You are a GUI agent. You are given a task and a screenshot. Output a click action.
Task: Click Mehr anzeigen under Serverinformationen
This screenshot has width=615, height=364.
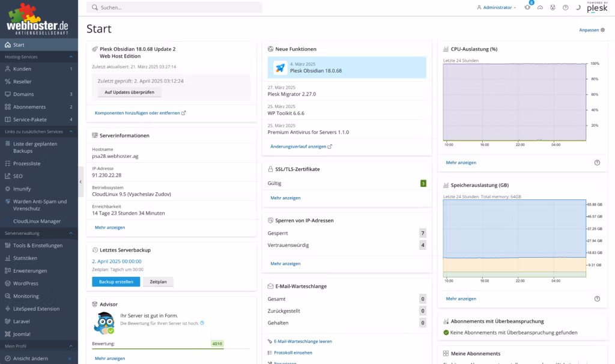click(110, 228)
